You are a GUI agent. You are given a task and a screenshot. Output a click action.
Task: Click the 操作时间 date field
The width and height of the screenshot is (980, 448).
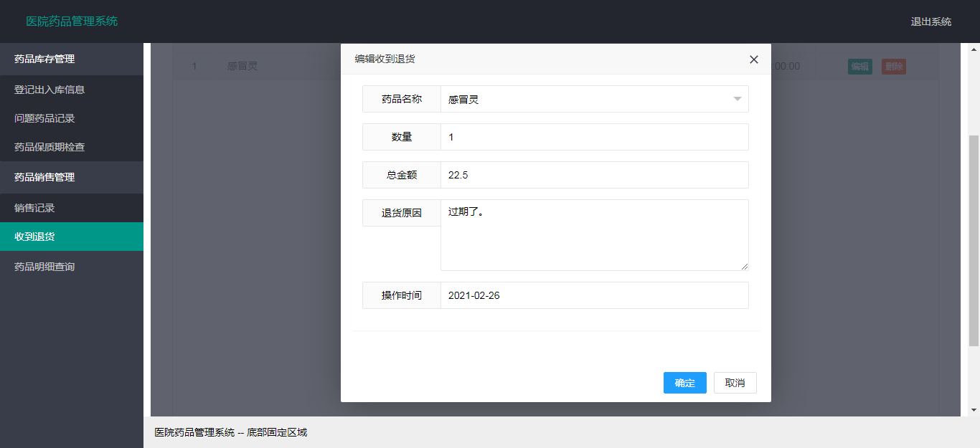coord(594,295)
